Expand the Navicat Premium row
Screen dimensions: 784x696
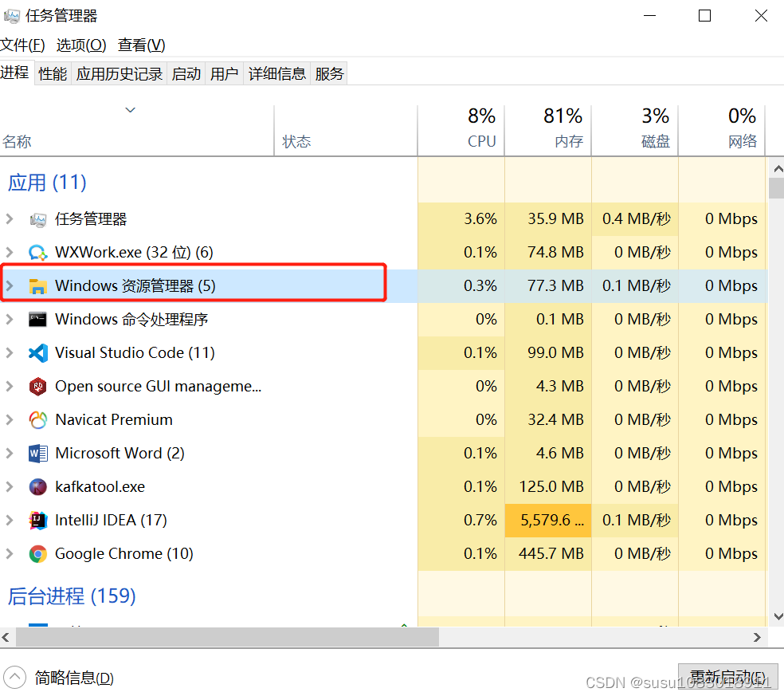(10, 420)
